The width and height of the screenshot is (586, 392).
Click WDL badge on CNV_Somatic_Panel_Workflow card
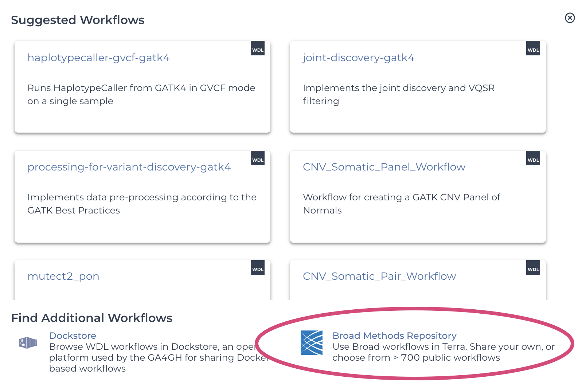tap(533, 158)
